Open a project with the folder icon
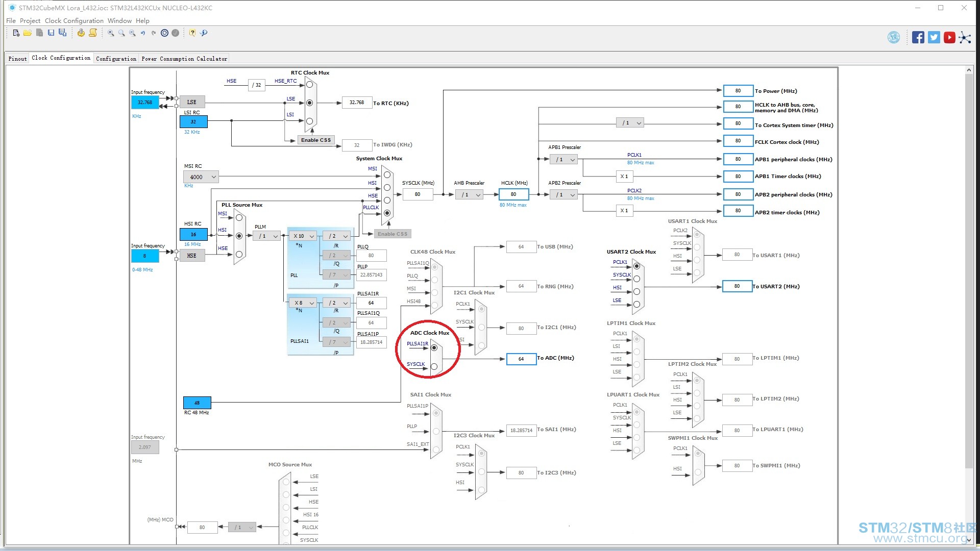The width and height of the screenshot is (980, 551). click(x=28, y=33)
